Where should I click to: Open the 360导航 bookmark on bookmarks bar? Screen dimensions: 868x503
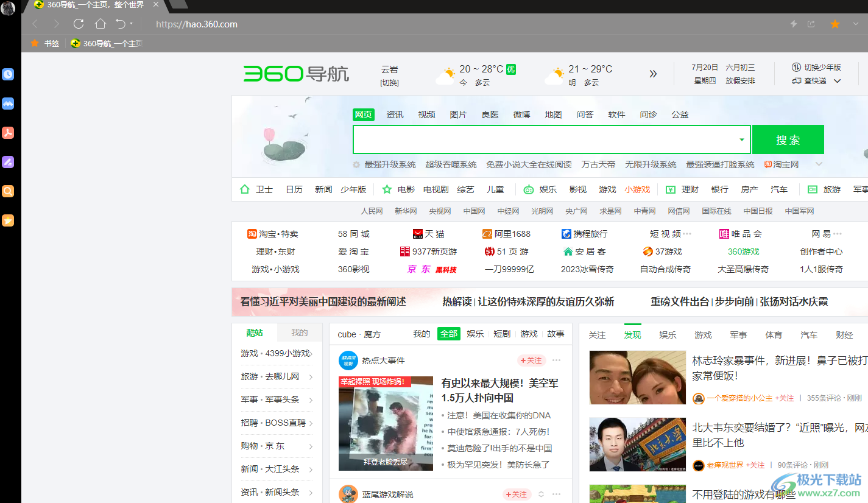pos(107,43)
